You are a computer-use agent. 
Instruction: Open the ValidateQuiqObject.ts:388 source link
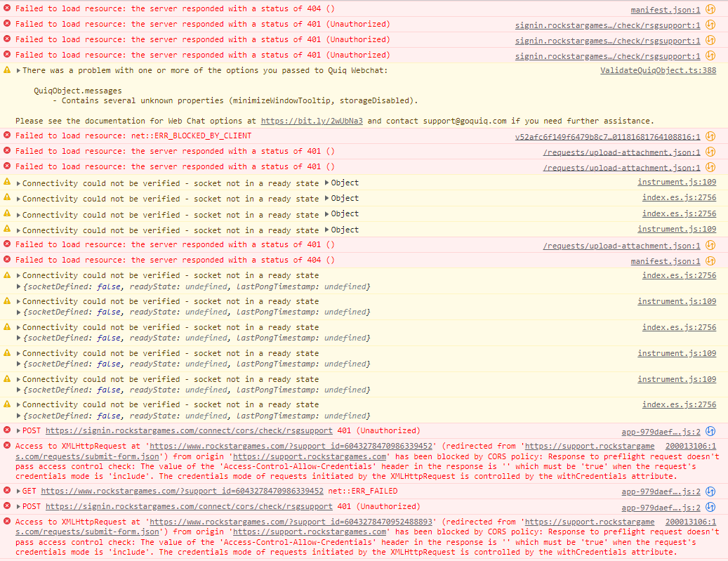(x=658, y=70)
